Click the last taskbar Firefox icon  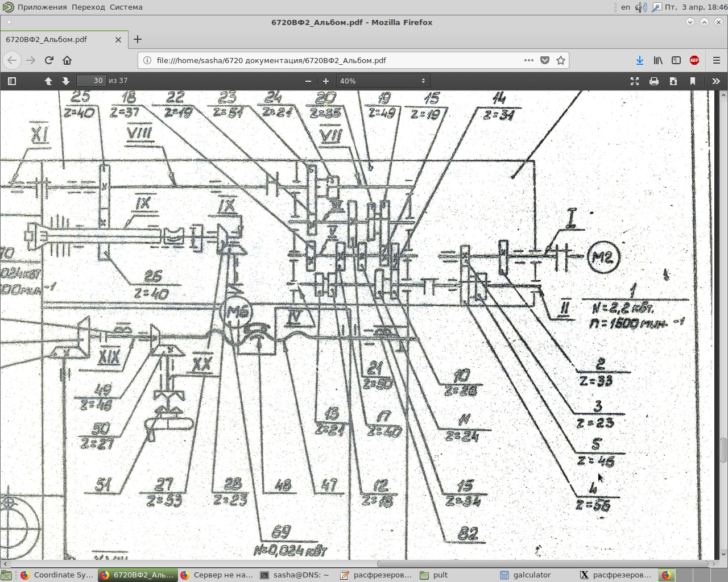coord(666,575)
